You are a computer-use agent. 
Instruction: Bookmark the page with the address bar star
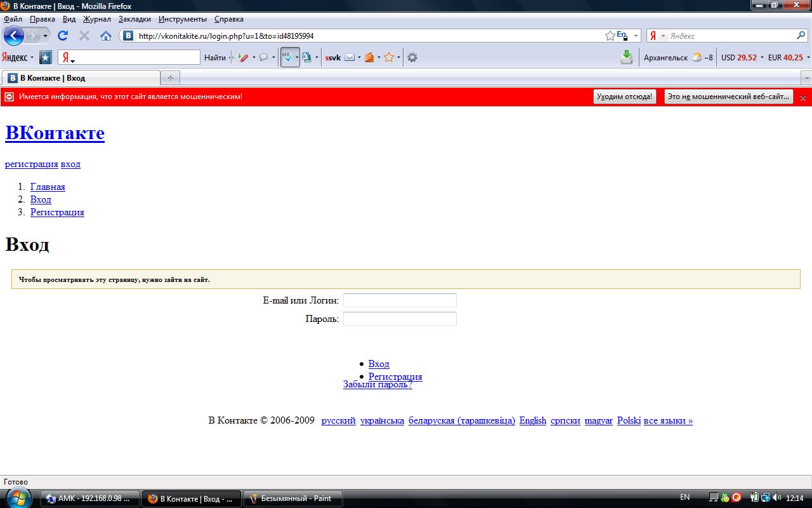coord(610,36)
